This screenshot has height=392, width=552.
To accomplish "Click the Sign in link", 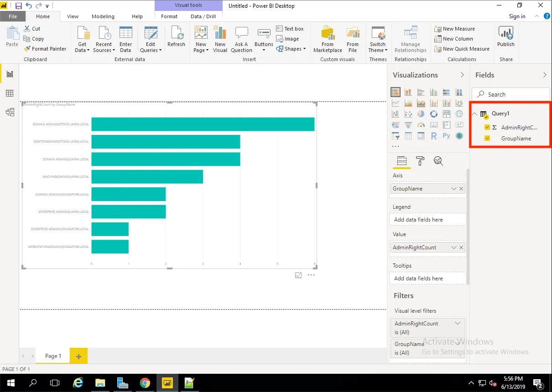I will (x=517, y=16).
